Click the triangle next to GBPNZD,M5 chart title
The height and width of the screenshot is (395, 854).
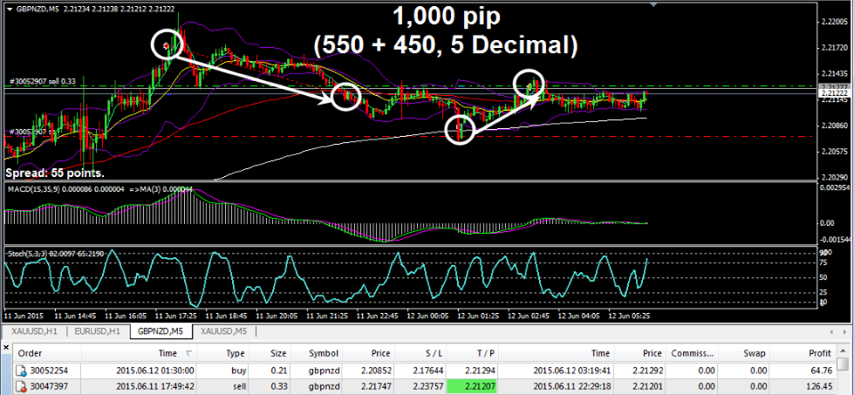9,9
